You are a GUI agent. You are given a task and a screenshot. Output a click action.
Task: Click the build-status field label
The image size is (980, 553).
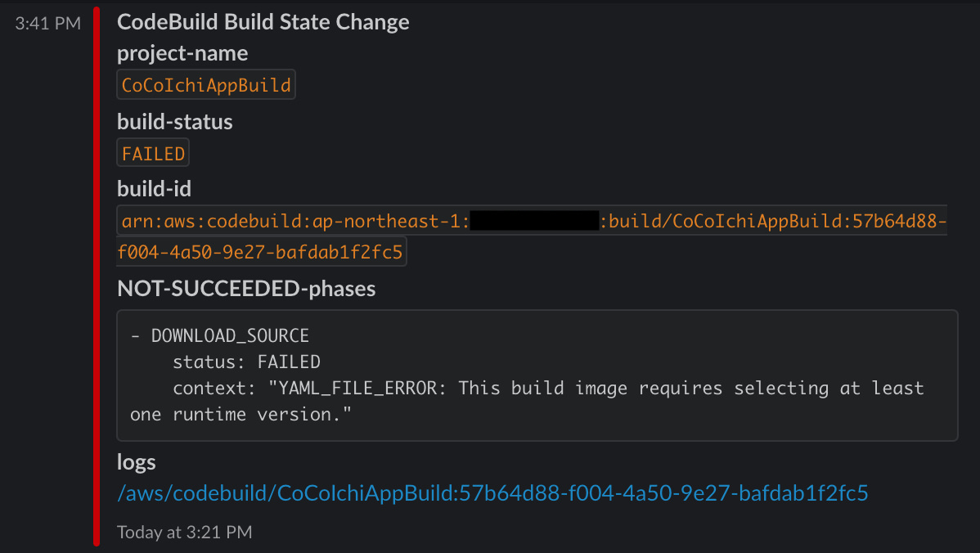[x=174, y=121]
